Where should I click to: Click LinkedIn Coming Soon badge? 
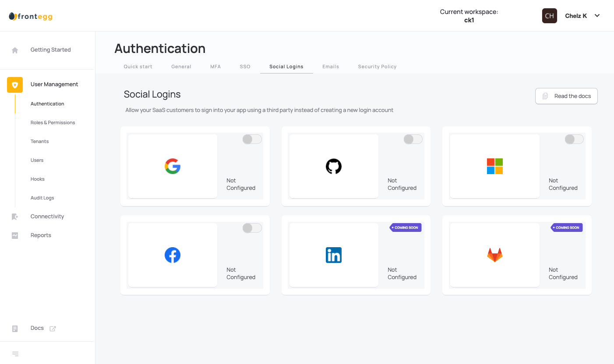click(406, 227)
